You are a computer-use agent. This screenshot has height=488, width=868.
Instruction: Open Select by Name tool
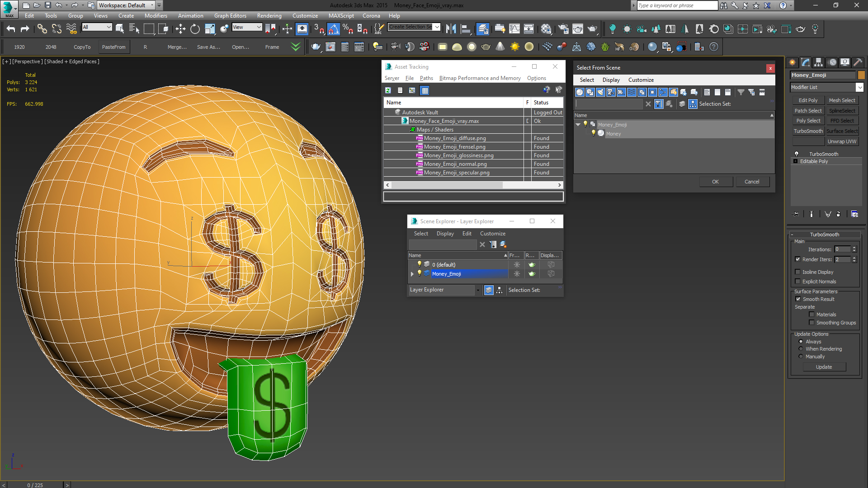(134, 29)
